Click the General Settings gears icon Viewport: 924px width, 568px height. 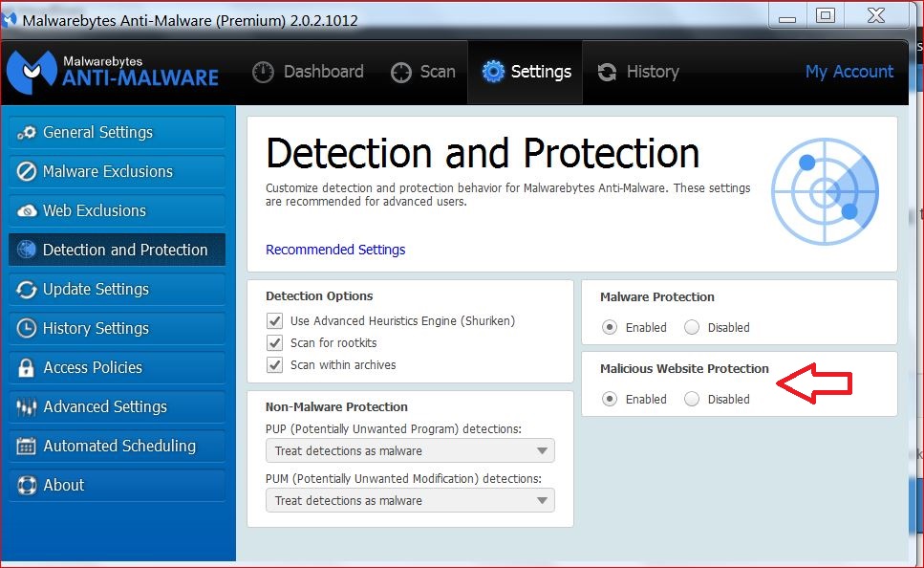[x=27, y=133]
